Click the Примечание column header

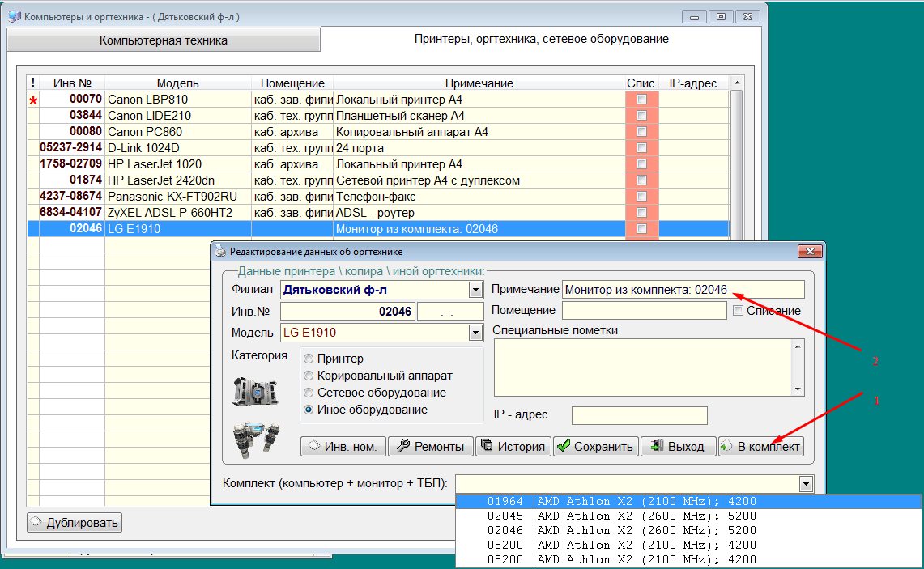click(479, 83)
